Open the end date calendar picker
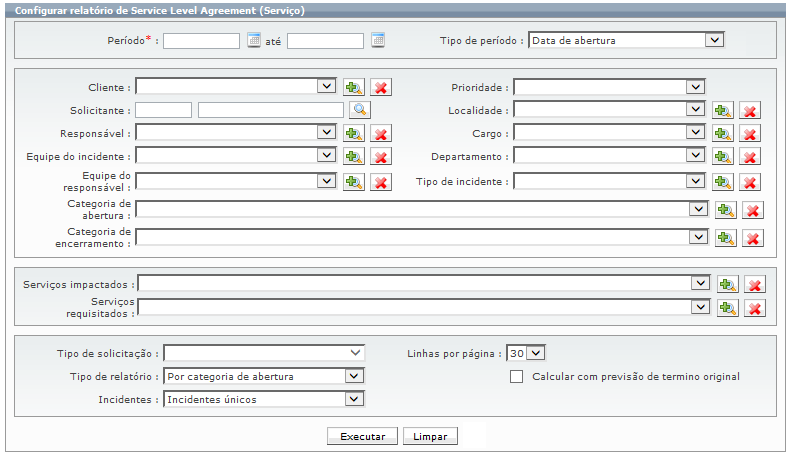Screen dimensions: 789x456 377,41
